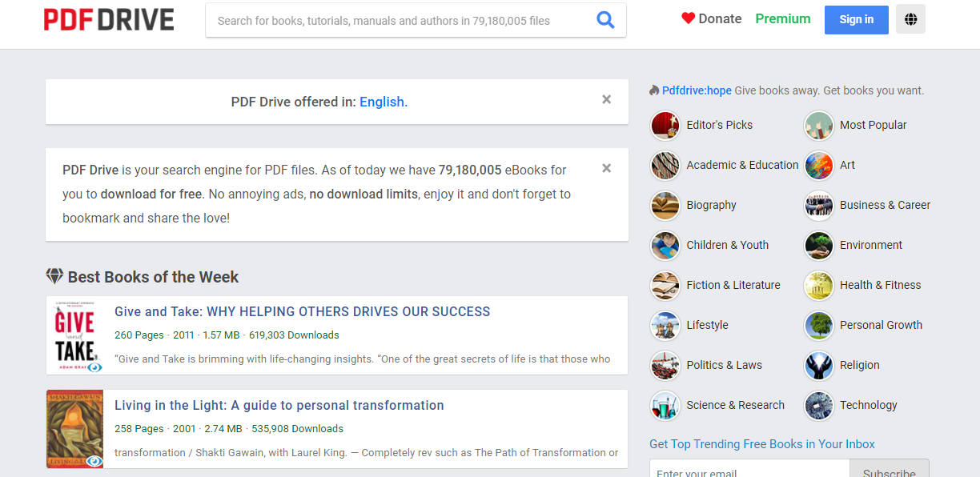The image size is (980, 477).
Task: Switch site language to English
Action: coord(384,102)
